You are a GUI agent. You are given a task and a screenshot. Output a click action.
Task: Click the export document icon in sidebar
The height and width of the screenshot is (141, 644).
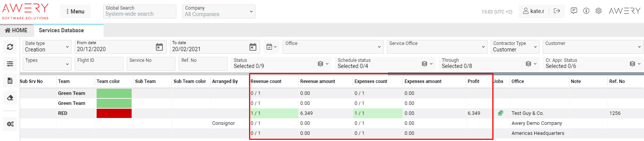pos(10,81)
